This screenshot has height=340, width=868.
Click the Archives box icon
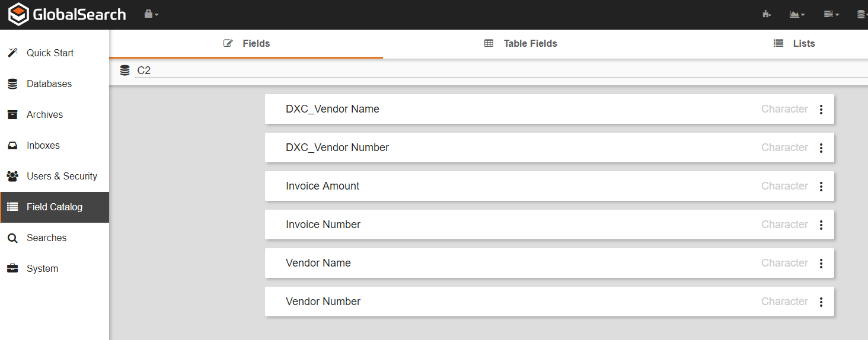tap(12, 114)
